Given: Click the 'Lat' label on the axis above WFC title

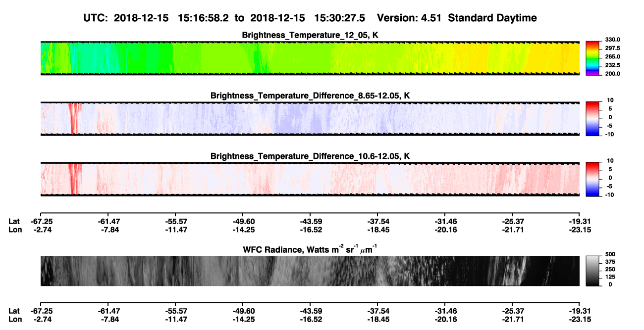Looking at the screenshot, I should 14,221.
